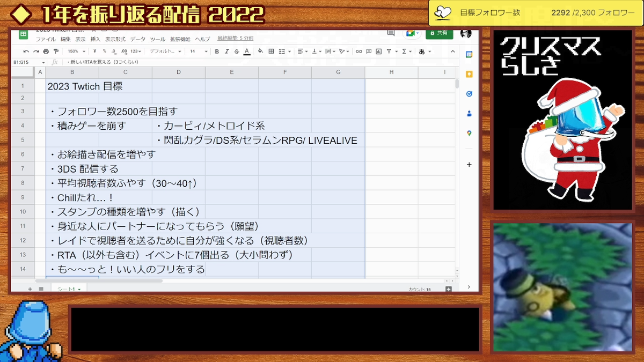Print the spreadsheet
Screen dimensions: 644x362
coord(46,51)
